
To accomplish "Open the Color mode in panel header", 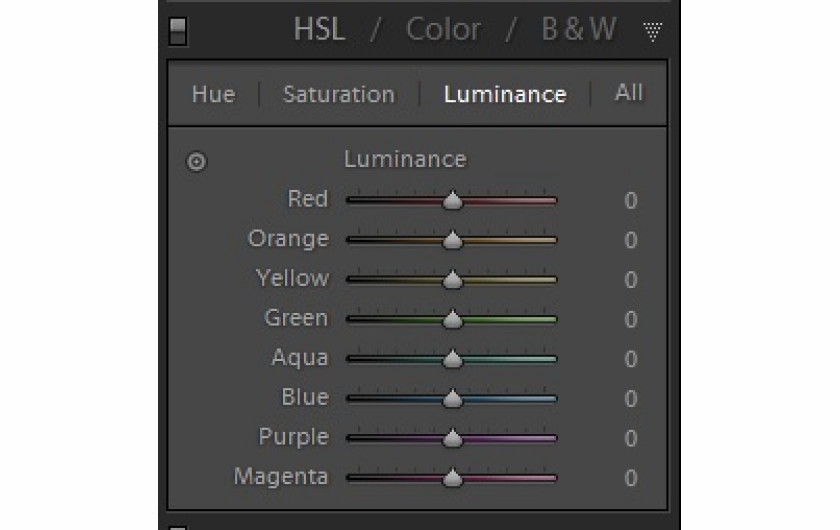I will (443, 29).
